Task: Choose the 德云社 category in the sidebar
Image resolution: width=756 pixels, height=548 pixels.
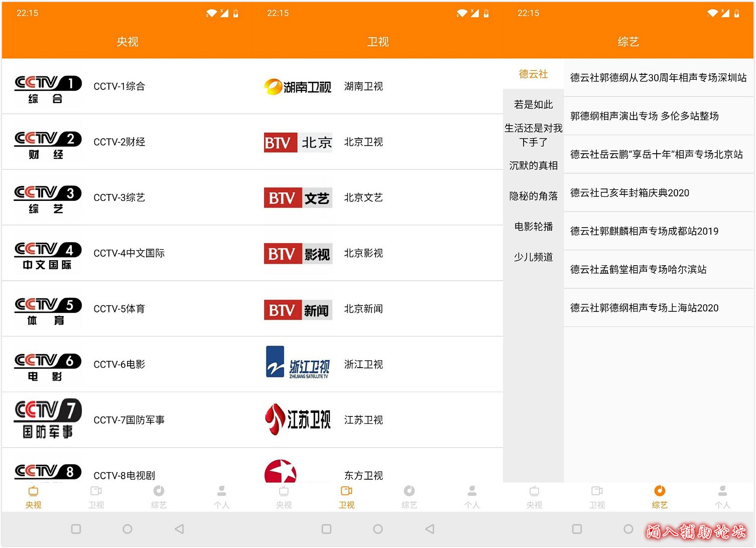Action: click(x=533, y=74)
